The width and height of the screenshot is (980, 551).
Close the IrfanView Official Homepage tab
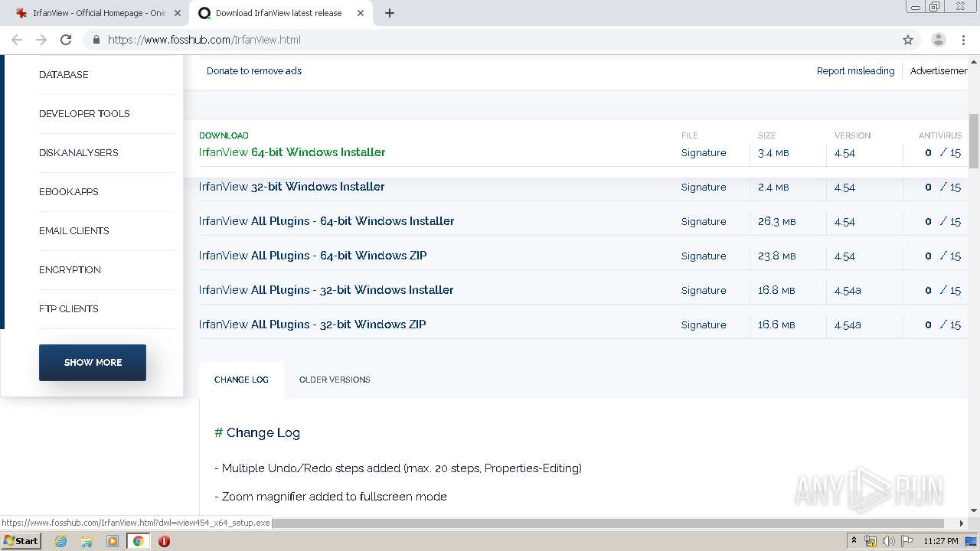click(x=178, y=13)
